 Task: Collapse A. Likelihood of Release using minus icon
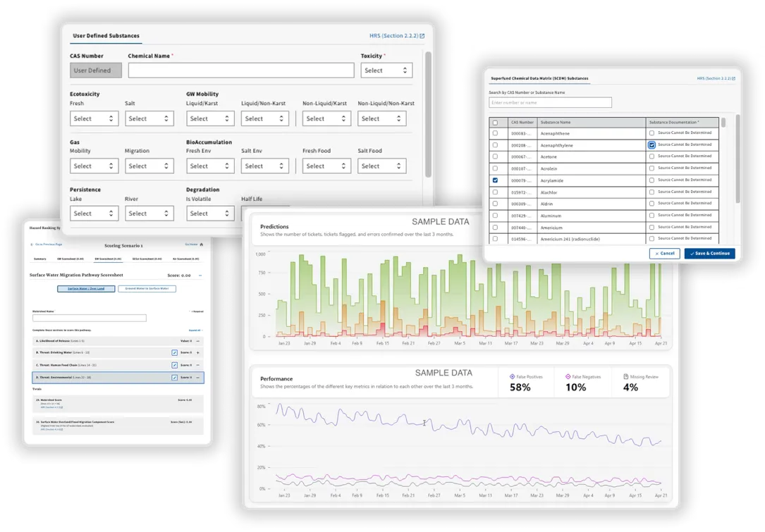198,341
